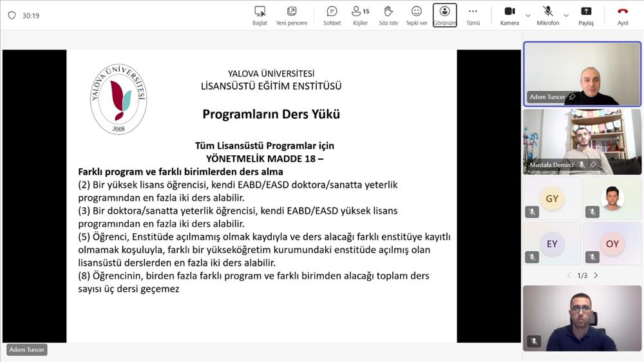Leave the meeting with Ayrıl
The height and width of the screenshot is (362, 644).
pyautogui.click(x=623, y=15)
